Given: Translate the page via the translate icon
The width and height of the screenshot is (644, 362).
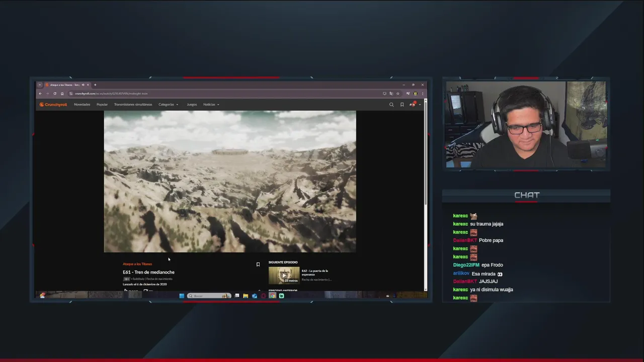Looking at the screenshot, I should tap(391, 94).
